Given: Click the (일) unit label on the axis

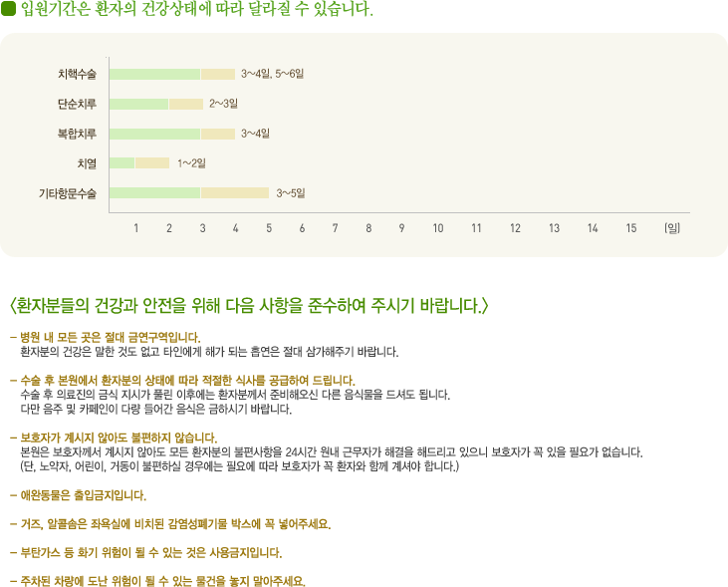Looking at the screenshot, I should click(672, 228).
